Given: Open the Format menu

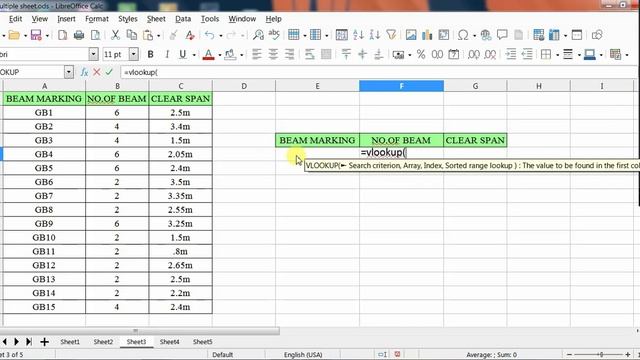Looking at the screenshot, I should pos(97,19).
